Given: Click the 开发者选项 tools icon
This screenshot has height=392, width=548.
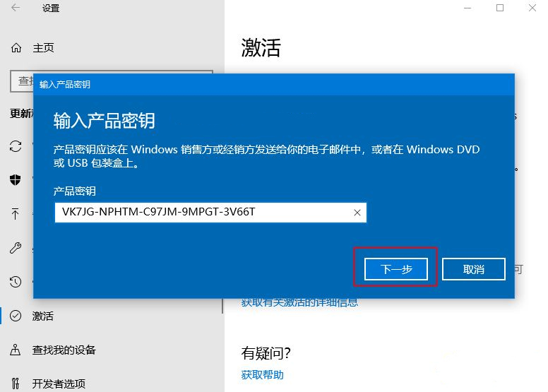Looking at the screenshot, I should point(16,384).
